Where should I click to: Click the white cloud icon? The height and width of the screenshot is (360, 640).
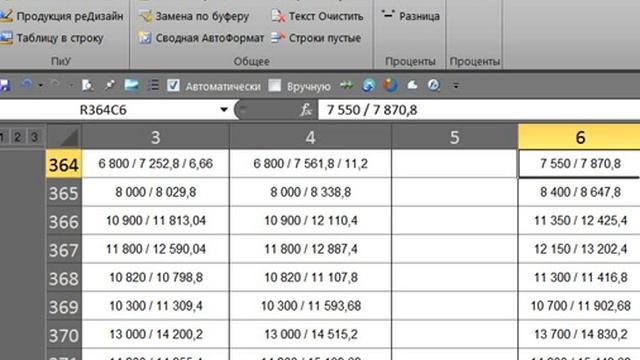pos(412,85)
